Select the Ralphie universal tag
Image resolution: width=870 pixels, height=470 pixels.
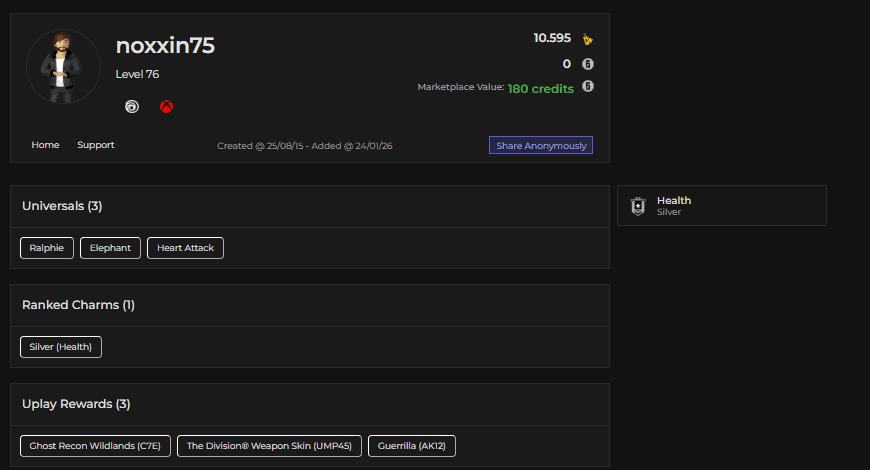(47, 248)
